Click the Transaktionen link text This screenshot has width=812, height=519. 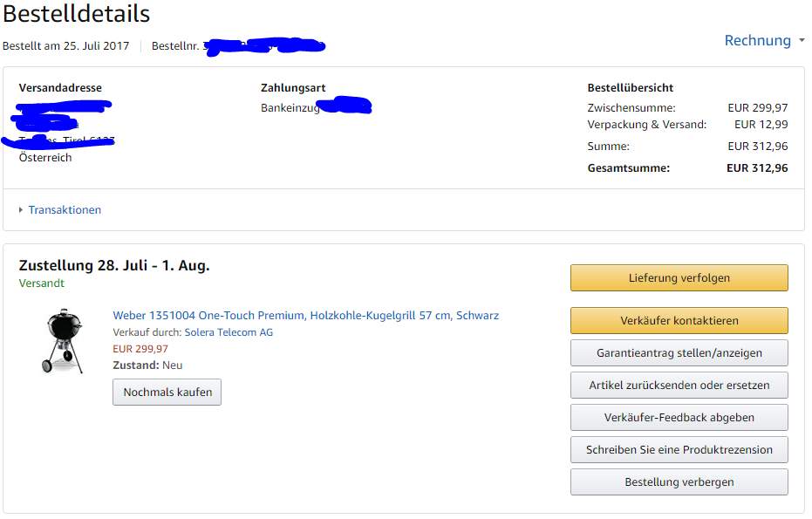click(65, 210)
